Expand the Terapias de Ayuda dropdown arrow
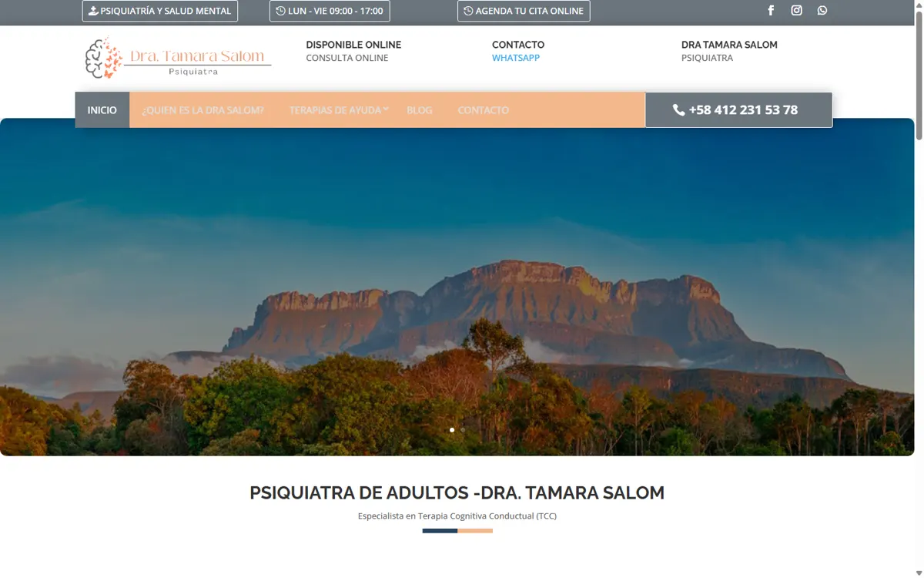Image resolution: width=924 pixels, height=578 pixels. 386,109
